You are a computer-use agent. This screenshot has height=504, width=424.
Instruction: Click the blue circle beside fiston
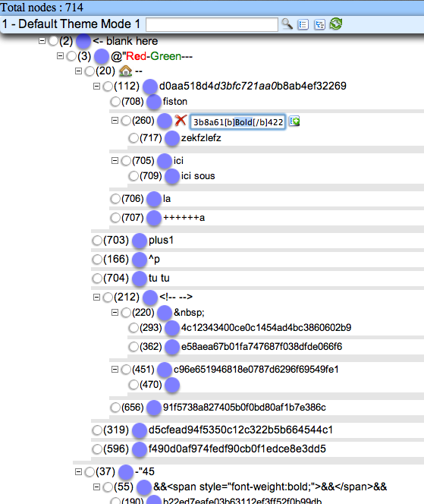[x=153, y=102]
